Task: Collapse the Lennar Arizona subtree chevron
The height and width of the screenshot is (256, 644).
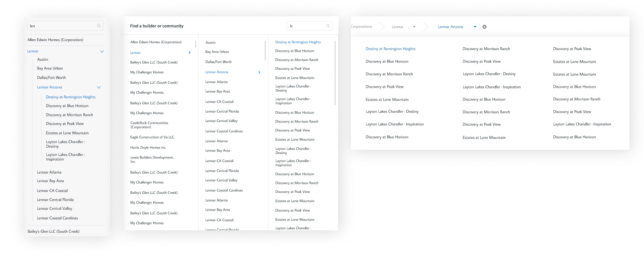Action: pyautogui.click(x=99, y=87)
